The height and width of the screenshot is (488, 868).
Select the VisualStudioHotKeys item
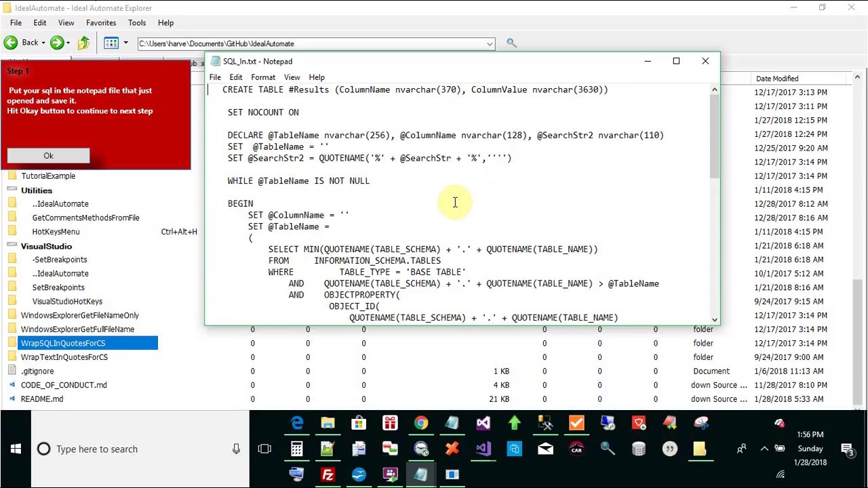pos(67,302)
